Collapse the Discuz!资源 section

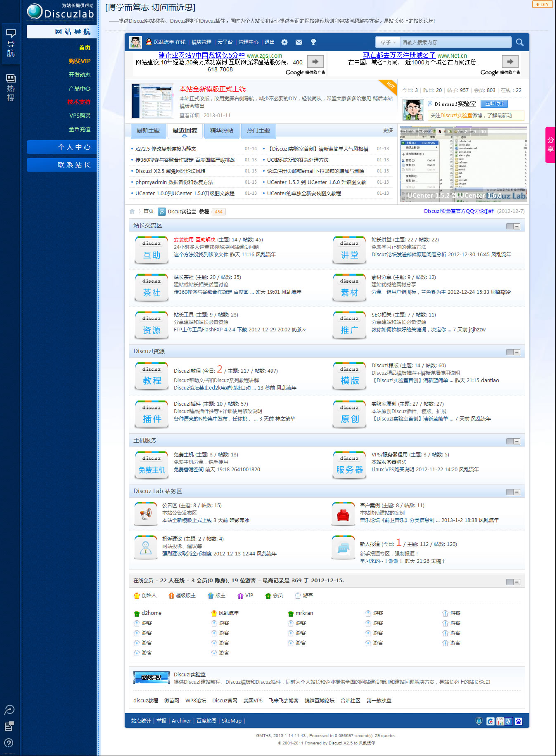click(x=513, y=352)
